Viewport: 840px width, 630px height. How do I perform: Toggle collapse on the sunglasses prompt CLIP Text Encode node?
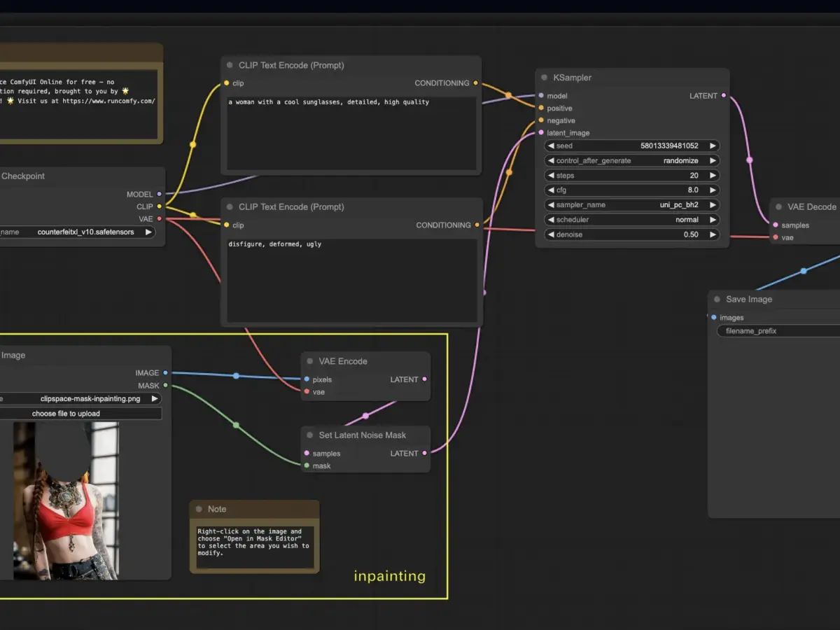(x=230, y=65)
